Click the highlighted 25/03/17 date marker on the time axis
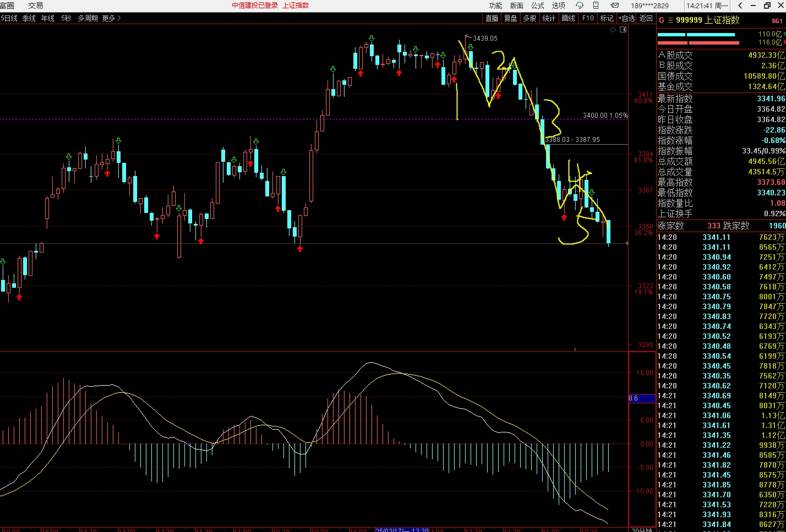 pos(402,530)
